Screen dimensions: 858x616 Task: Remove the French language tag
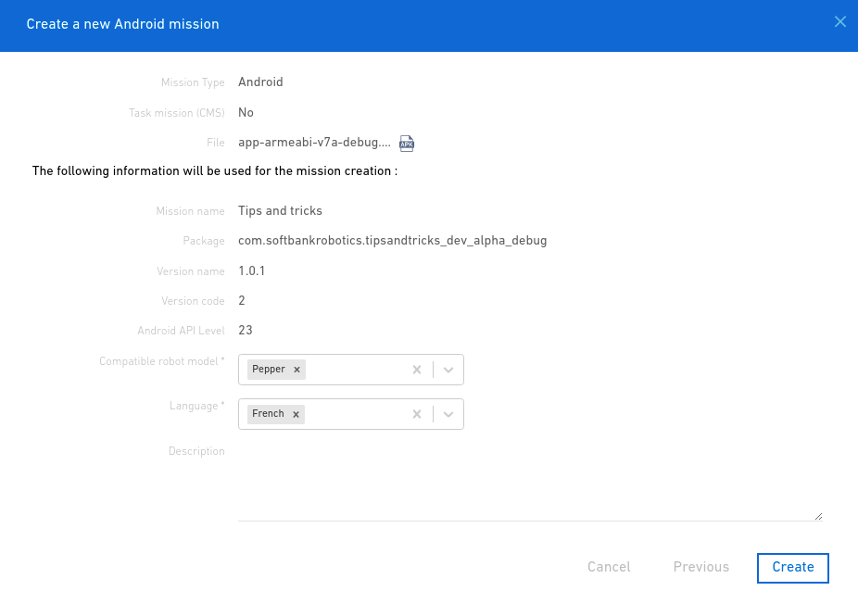(x=296, y=414)
